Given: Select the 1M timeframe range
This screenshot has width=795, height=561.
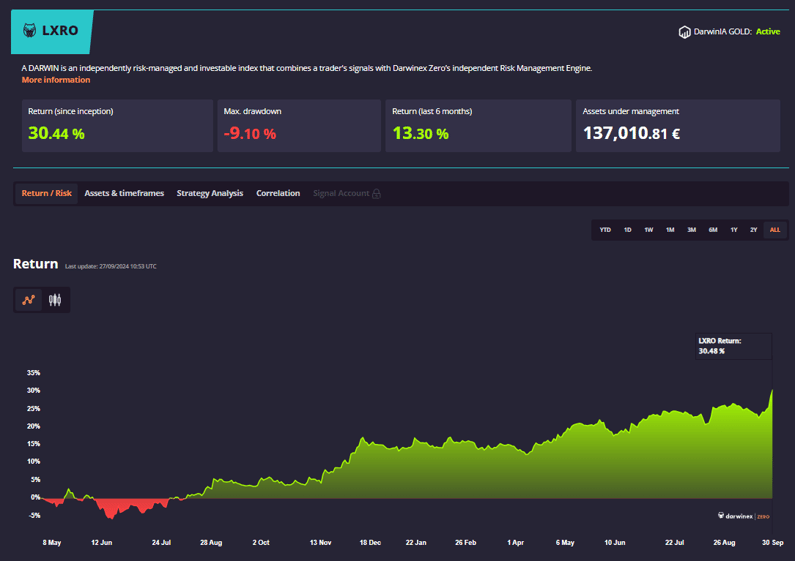Looking at the screenshot, I should tap(670, 230).
